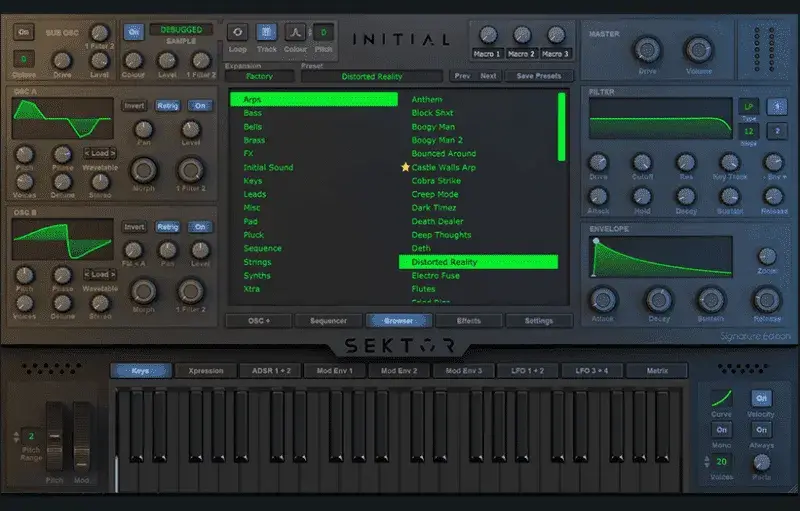Screen dimensions: 800x511
Task: Toggle the sample Loop icon button
Action: point(237,33)
